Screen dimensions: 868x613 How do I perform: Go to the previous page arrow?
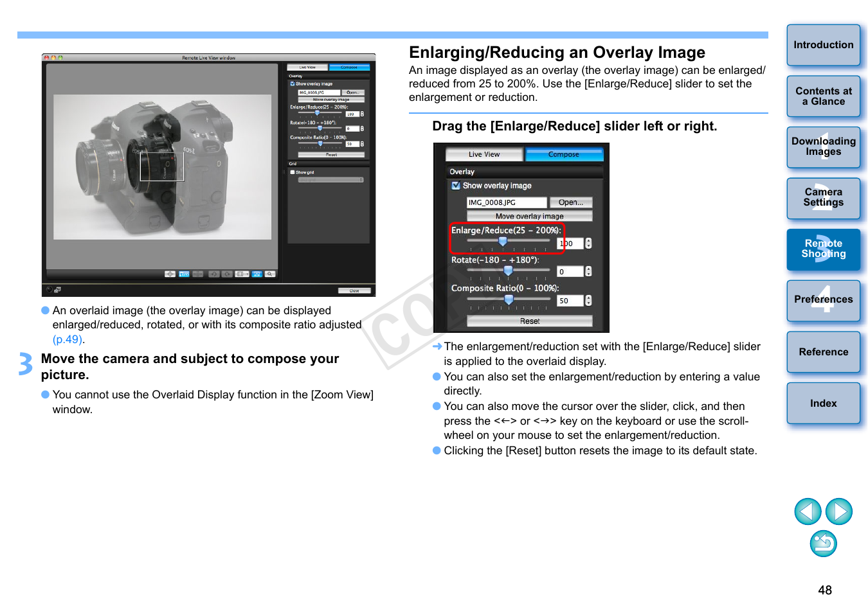pyautogui.click(x=808, y=511)
